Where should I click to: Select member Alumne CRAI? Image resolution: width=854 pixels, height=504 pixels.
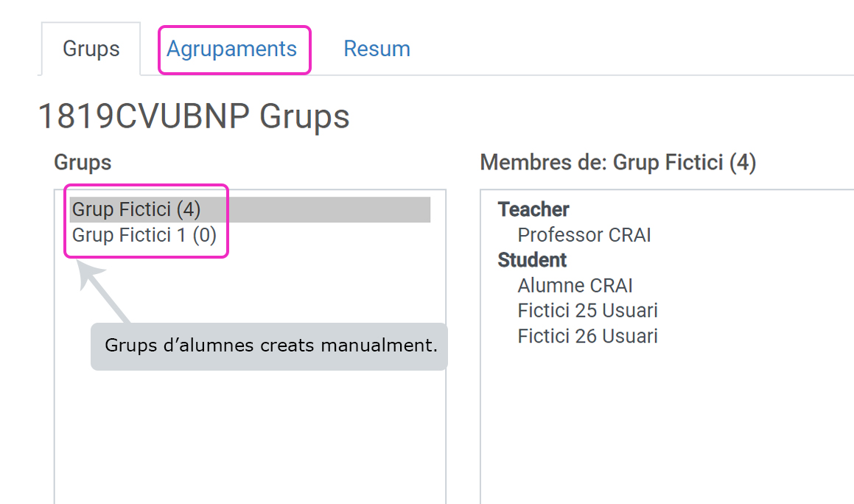click(x=575, y=285)
